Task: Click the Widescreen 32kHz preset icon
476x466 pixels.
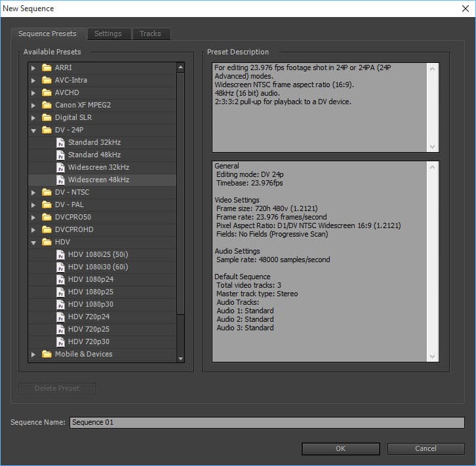Action: (61, 167)
